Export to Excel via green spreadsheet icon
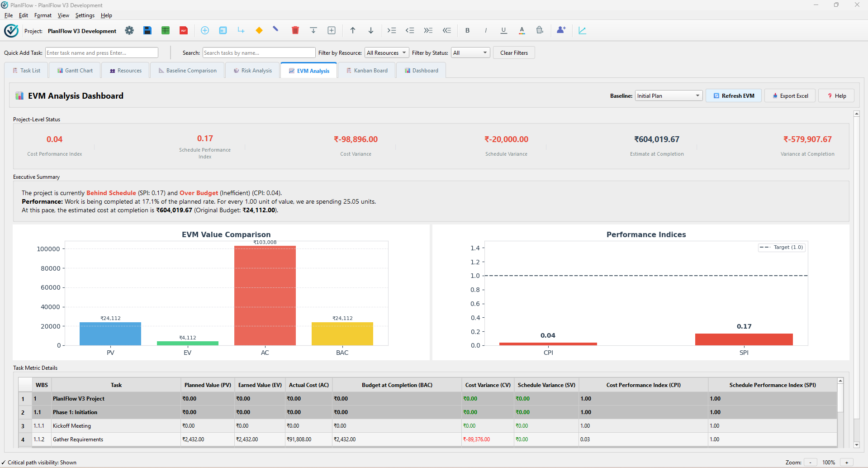Image resolution: width=868 pixels, height=468 pixels. coord(166,30)
